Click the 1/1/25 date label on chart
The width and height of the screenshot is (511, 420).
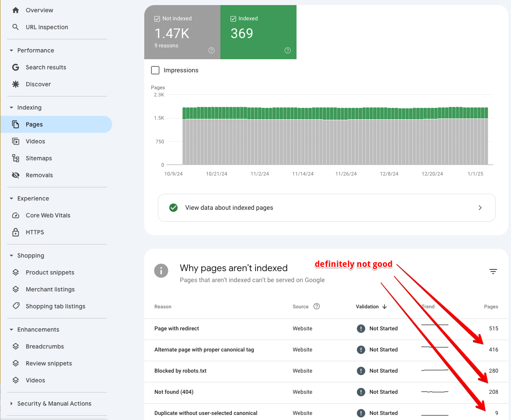(x=475, y=174)
